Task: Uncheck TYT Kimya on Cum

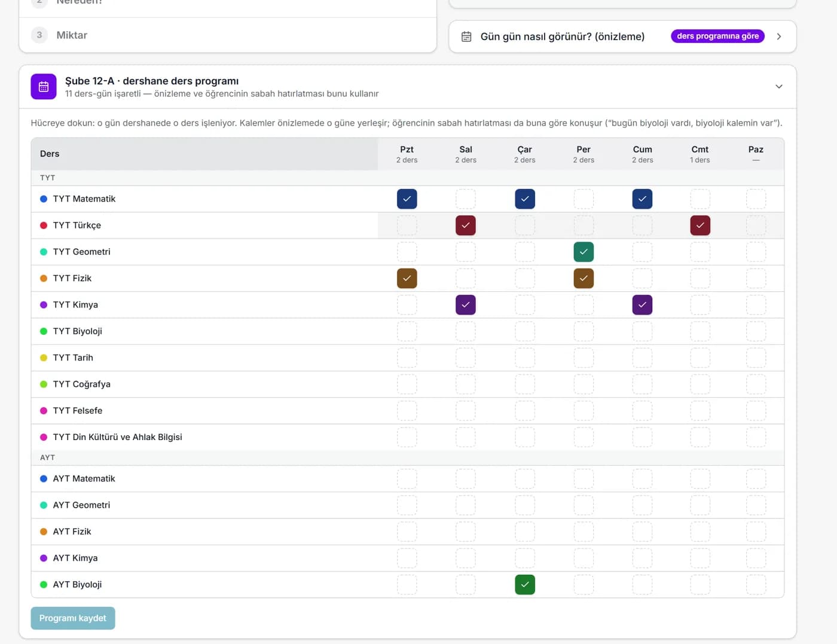Action: point(642,305)
